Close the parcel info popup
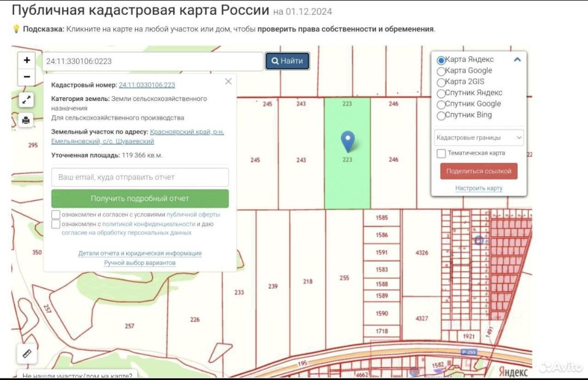588x380 pixels. coord(228,82)
